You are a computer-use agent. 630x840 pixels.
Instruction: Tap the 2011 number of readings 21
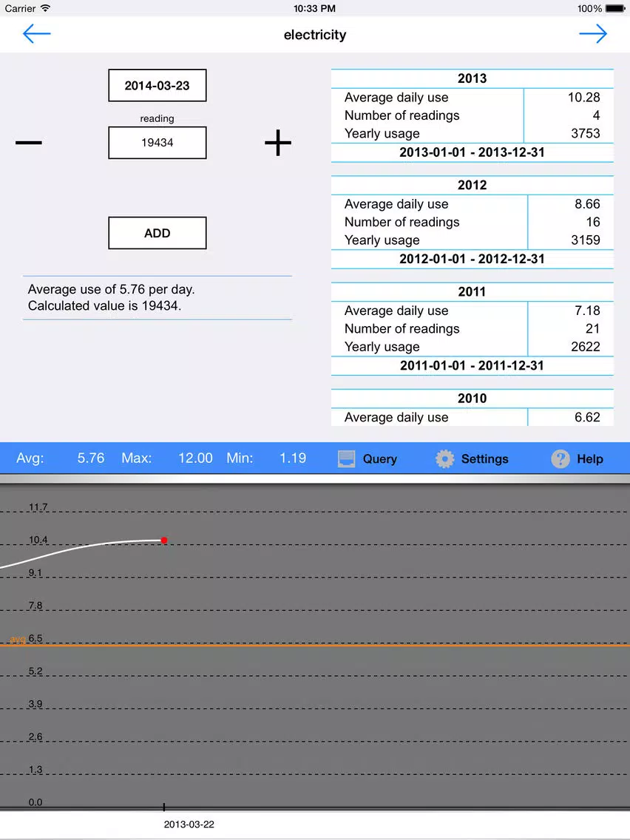592,328
